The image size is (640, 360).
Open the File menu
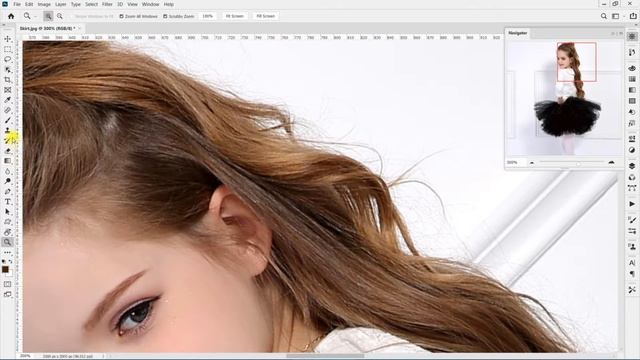coord(17,4)
